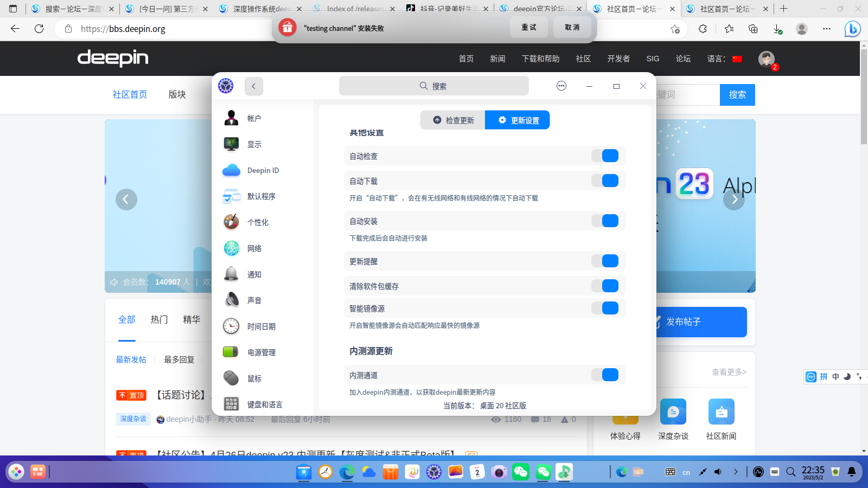Open Control Center's more options menu

561,86
